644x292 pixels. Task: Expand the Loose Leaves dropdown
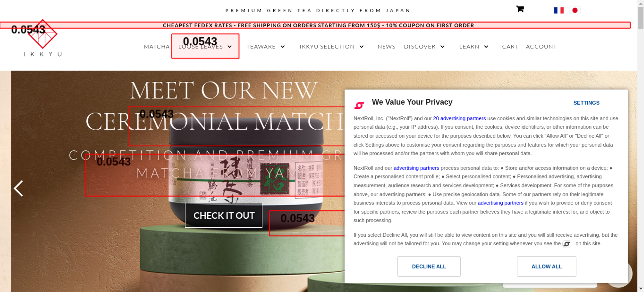[x=205, y=47]
